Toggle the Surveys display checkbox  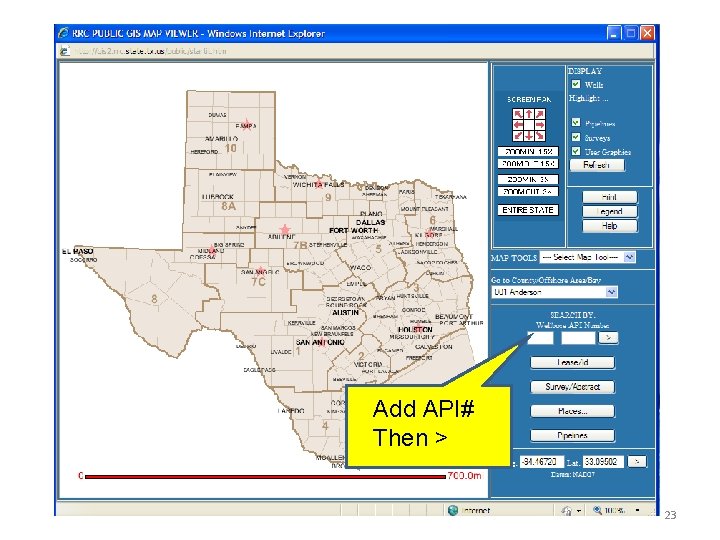tap(576, 137)
